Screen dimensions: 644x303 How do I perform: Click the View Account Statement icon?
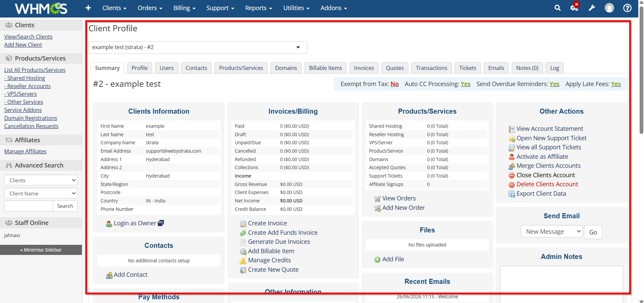512,129
